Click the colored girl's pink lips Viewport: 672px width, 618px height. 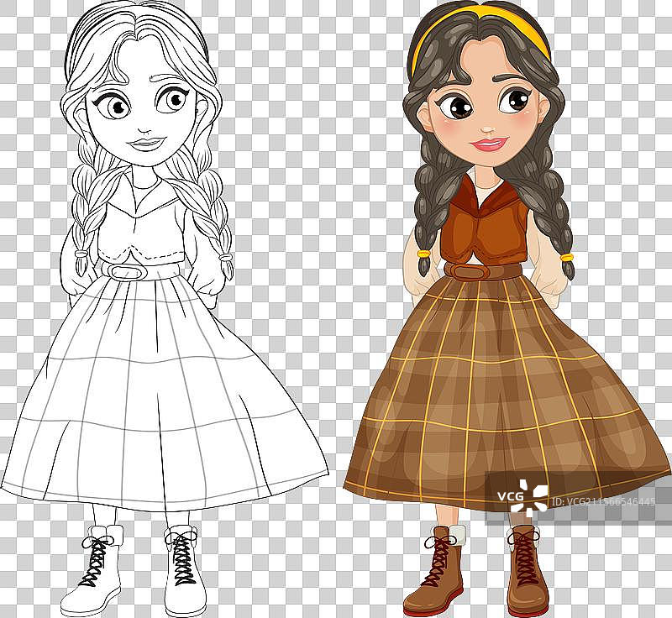tap(489, 144)
